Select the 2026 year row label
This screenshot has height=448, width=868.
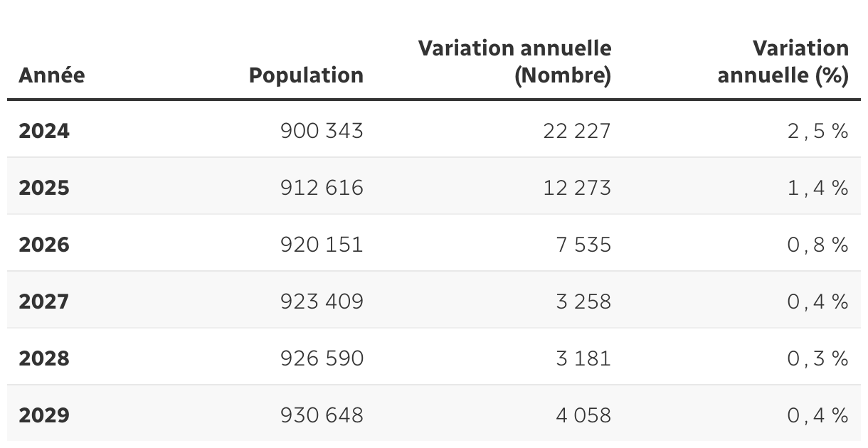tap(44, 245)
